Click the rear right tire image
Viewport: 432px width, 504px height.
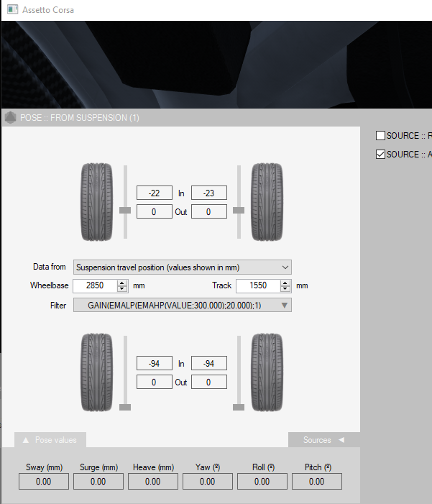tap(267, 372)
